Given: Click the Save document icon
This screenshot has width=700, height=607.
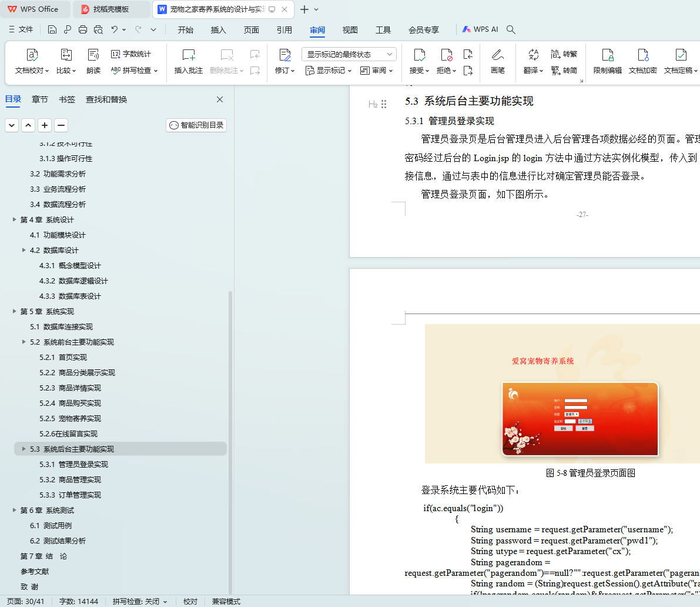Looking at the screenshot, I should (52, 29).
